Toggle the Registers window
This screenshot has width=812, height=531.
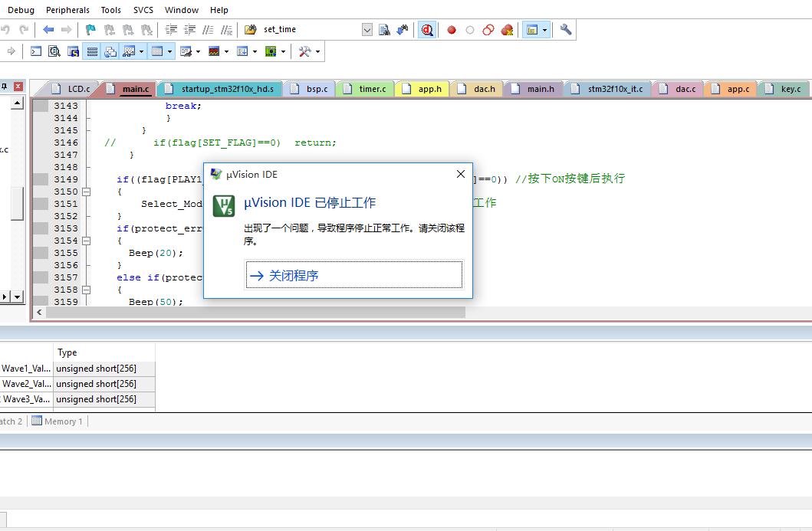pos(92,51)
